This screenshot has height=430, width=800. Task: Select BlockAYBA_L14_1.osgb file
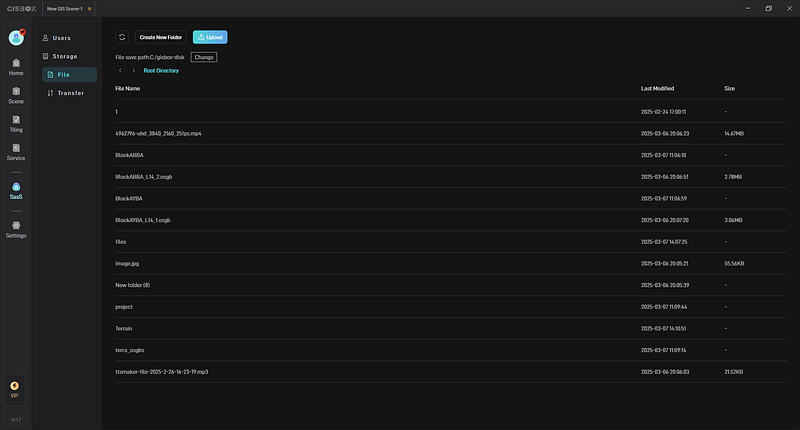click(451, 220)
